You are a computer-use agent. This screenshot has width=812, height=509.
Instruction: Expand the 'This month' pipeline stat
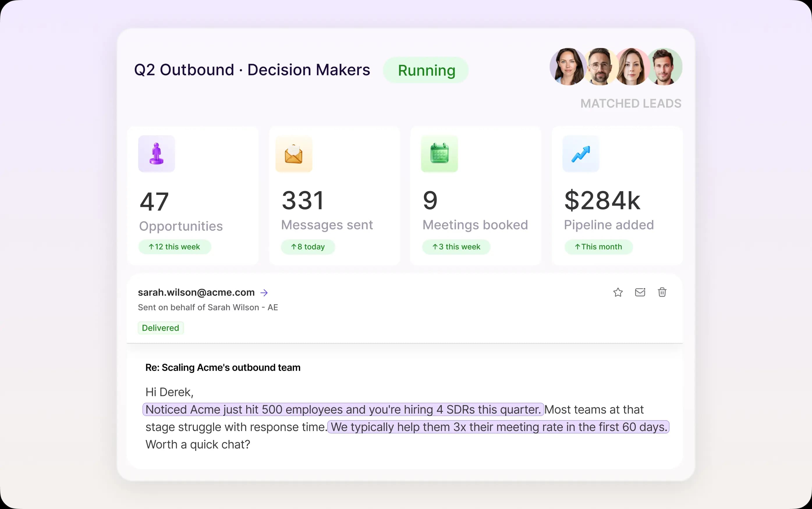click(598, 247)
